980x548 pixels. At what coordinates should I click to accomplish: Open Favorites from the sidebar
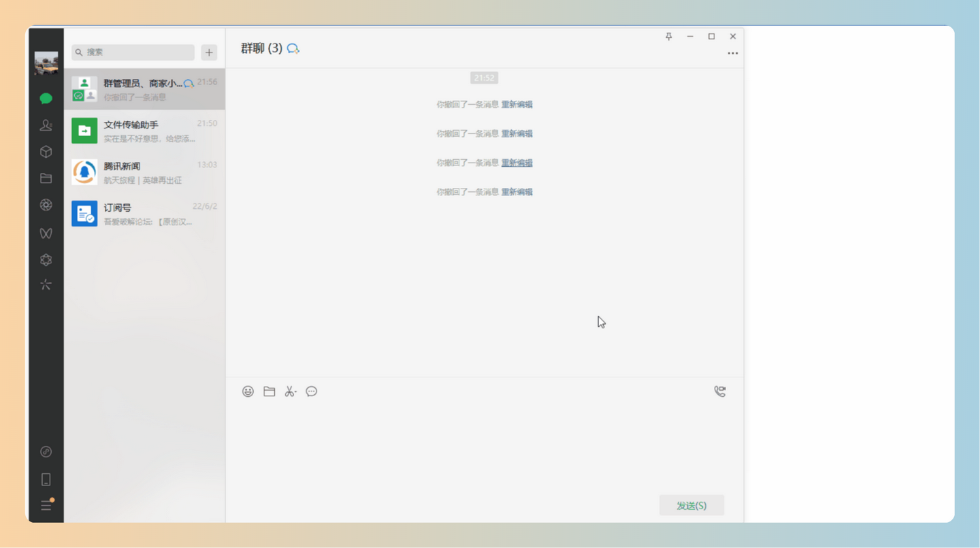tap(46, 152)
